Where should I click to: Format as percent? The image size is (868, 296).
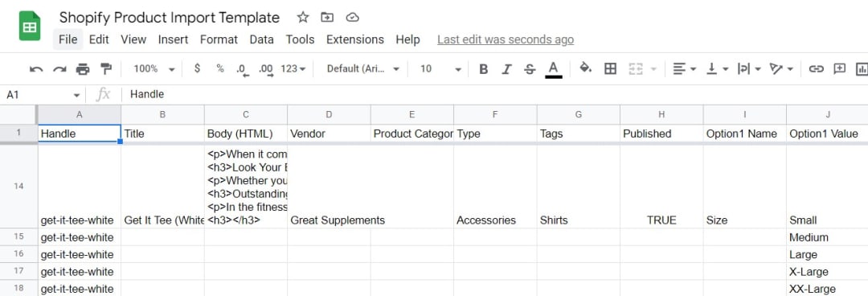[x=220, y=68]
